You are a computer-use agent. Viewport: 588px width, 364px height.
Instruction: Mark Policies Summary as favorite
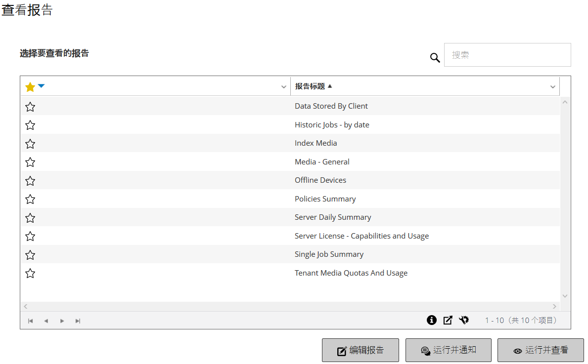(30, 199)
